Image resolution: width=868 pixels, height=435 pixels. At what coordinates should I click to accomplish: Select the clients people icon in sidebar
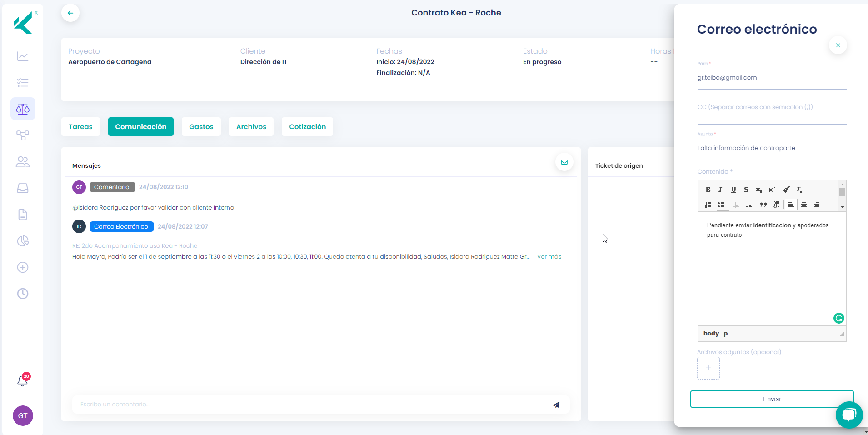click(x=23, y=162)
